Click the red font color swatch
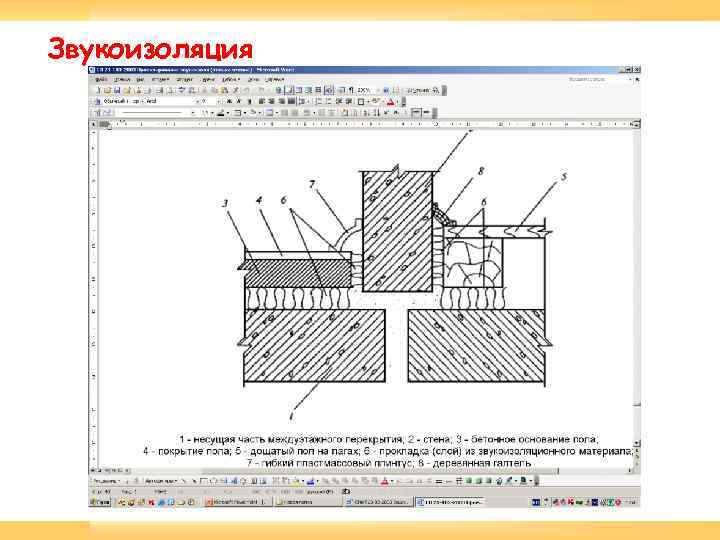The image size is (720, 540). [390, 101]
